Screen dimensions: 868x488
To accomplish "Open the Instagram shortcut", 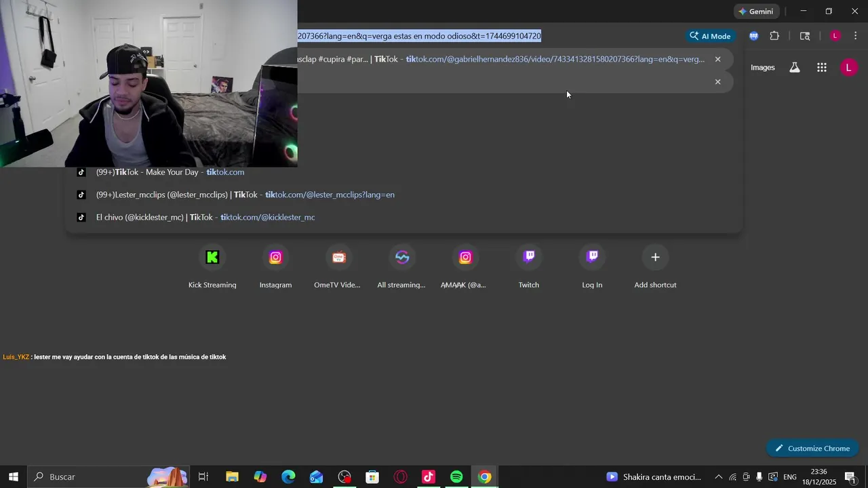I will 275,266.
